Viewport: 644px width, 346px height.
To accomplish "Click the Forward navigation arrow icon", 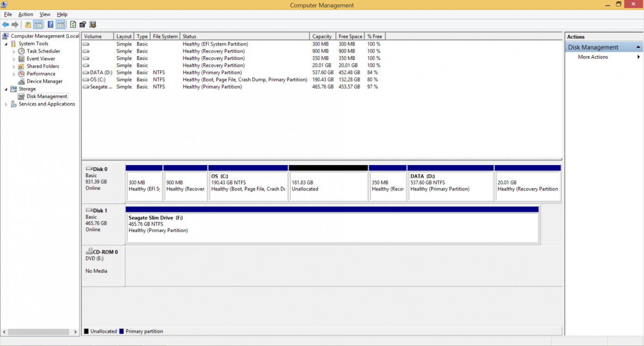I will click(15, 24).
